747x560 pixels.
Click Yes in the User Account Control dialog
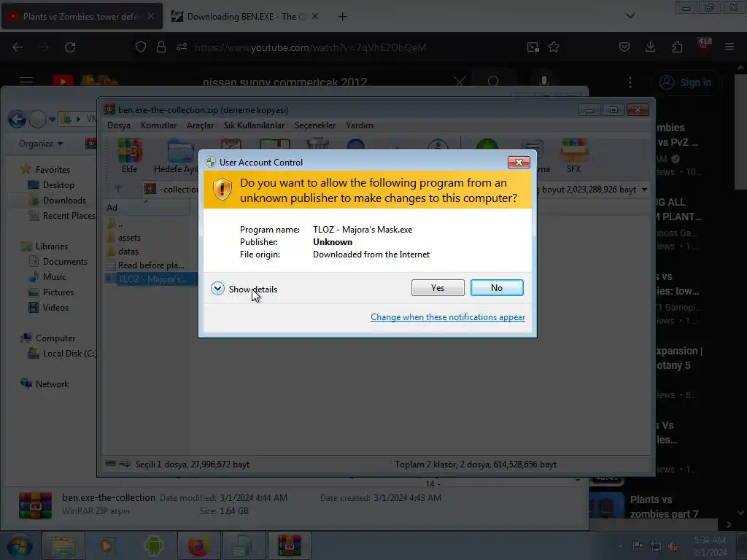click(438, 287)
